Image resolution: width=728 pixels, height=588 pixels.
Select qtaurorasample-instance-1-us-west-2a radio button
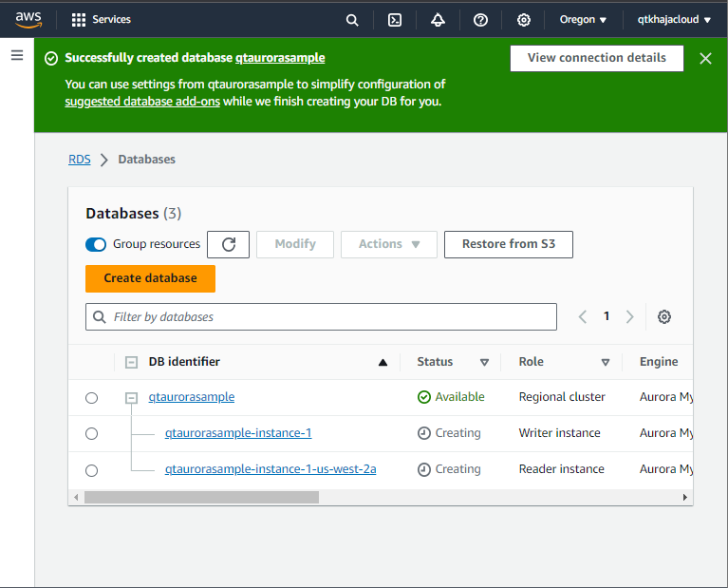pyautogui.click(x=91, y=470)
